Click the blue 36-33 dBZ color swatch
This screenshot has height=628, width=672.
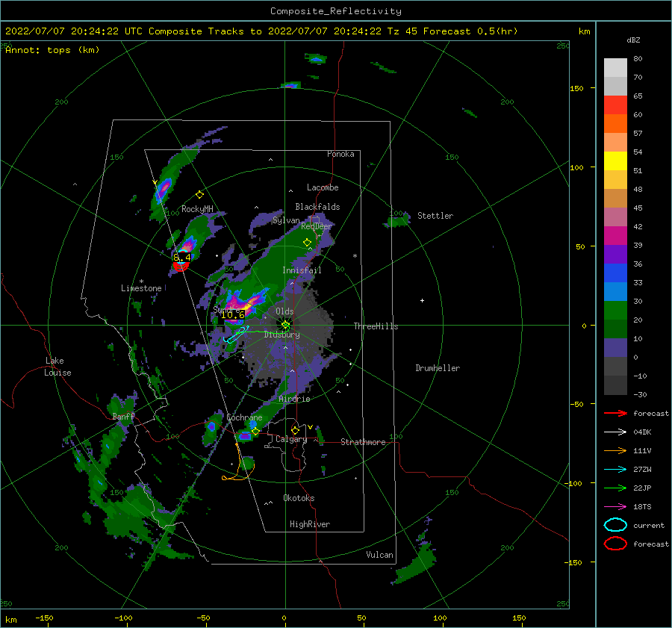point(615,273)
